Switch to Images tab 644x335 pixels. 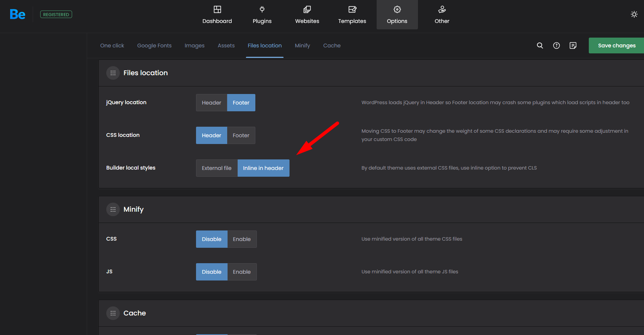click(195, 45)
